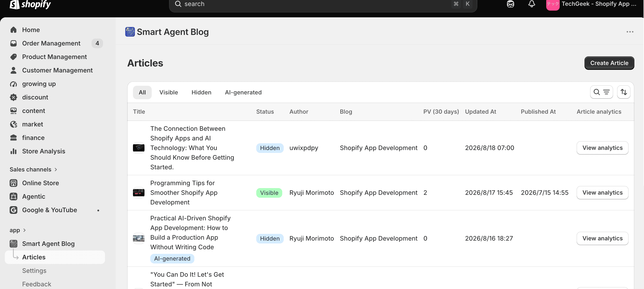The width and height of the screenshot is (644, 289).
Task: Open Articles in the sidebar
Action: pyautogui.click(x=55, y=257)
